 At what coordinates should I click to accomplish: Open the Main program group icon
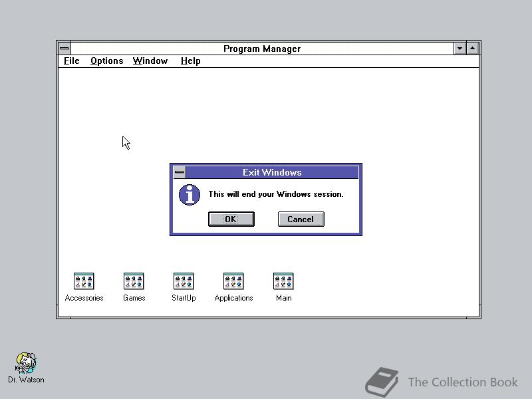(283, 281)
